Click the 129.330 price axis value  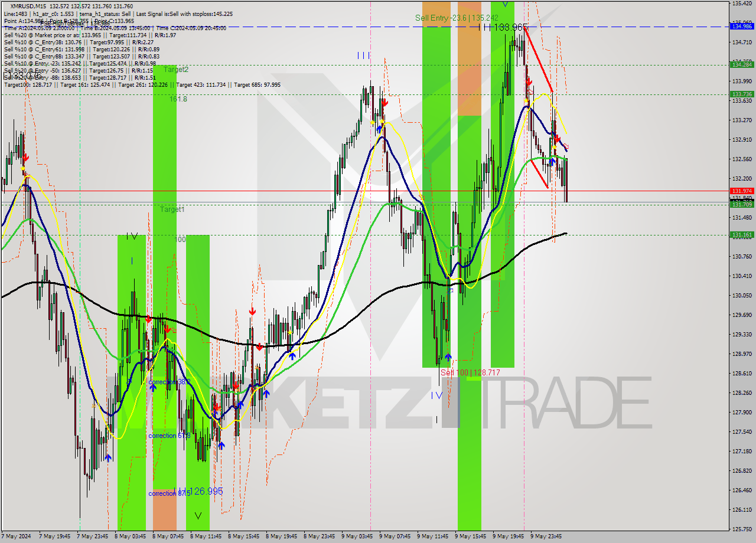point(742,335)
